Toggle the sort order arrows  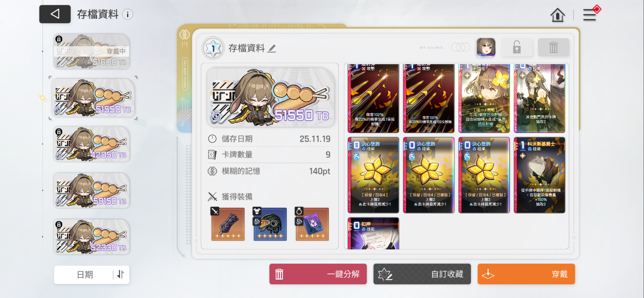point(121,274)
